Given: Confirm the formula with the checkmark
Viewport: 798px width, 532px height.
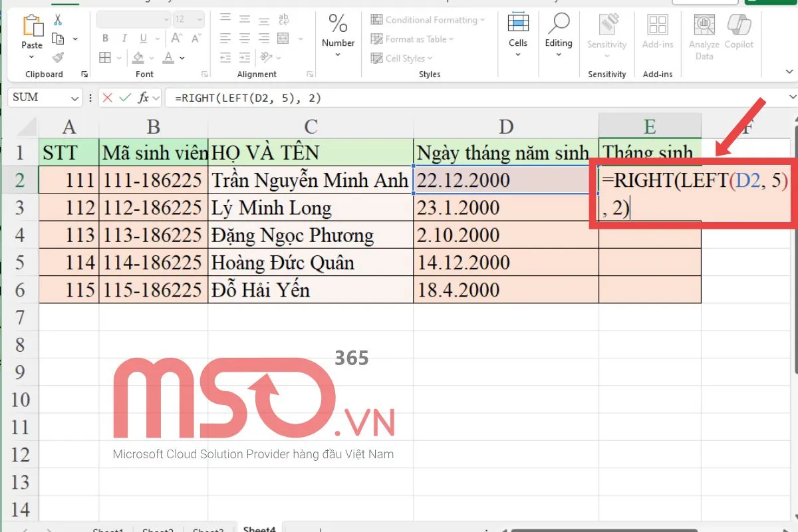Looking at the screenshot, I should [x=125, y=98].
